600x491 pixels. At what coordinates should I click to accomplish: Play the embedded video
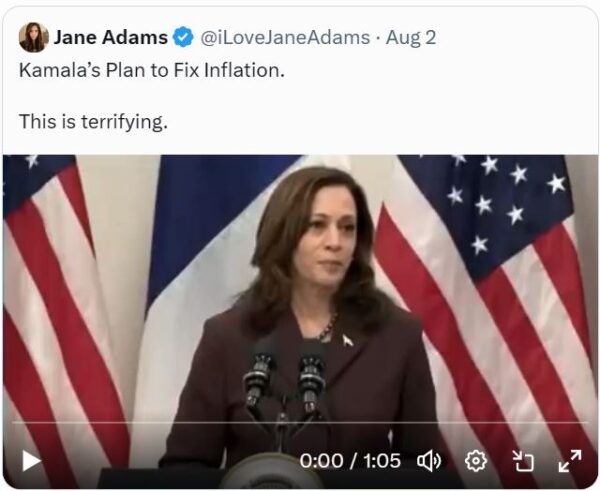32,460
